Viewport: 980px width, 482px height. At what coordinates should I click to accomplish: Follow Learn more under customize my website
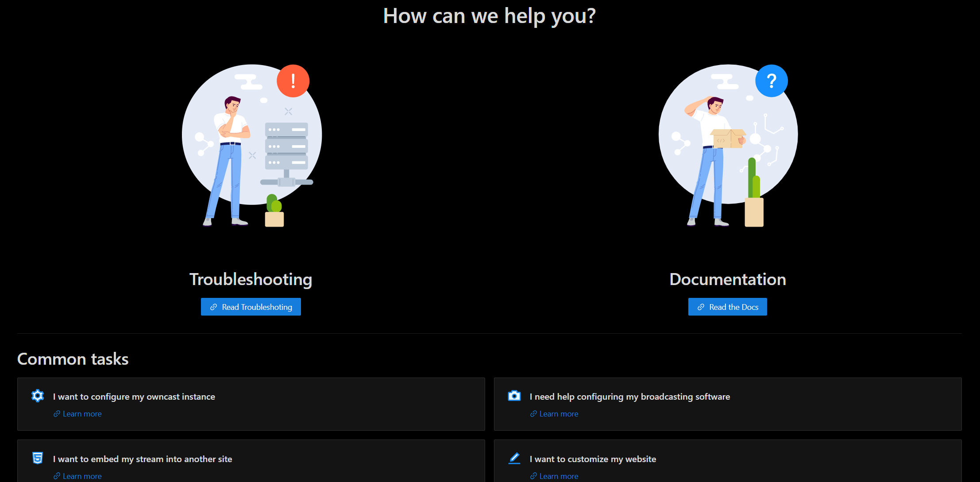pos(558,476)
